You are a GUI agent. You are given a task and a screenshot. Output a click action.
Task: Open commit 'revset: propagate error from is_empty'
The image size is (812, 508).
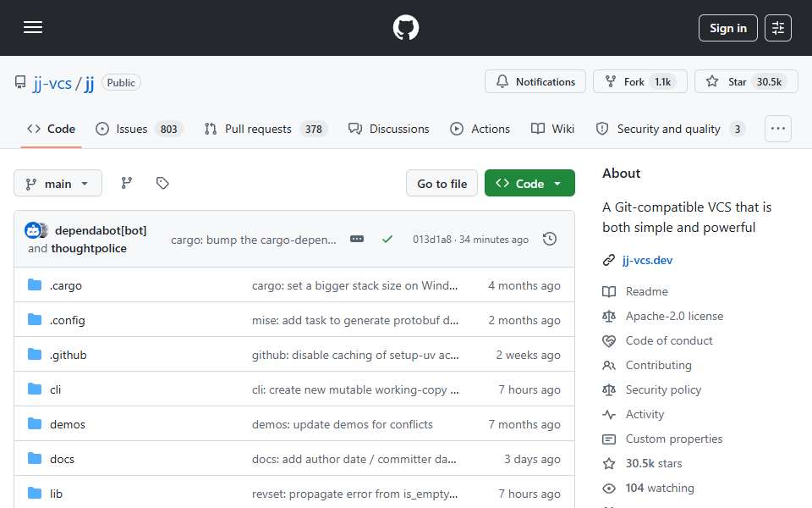click(354, 494)
